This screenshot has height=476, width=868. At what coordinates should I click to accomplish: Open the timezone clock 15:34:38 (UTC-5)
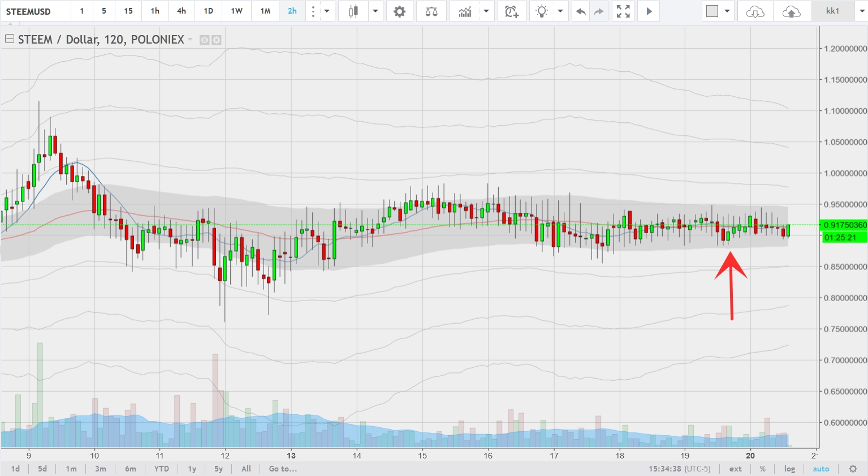tap(680, 469)
